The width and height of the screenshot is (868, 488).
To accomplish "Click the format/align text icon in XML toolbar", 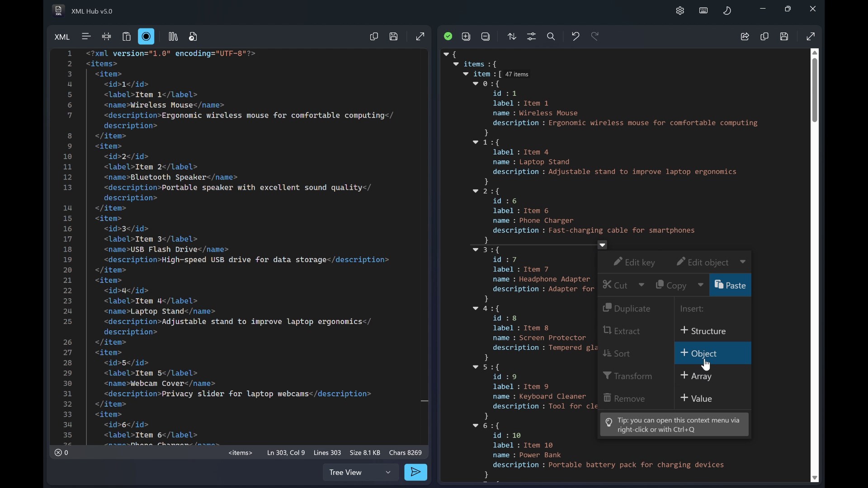I will point(86,37).
